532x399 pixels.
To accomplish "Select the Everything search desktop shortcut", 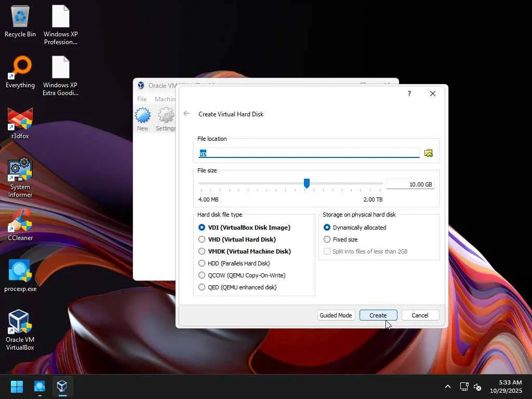I will pyautogui.click(x=20, y=72).
